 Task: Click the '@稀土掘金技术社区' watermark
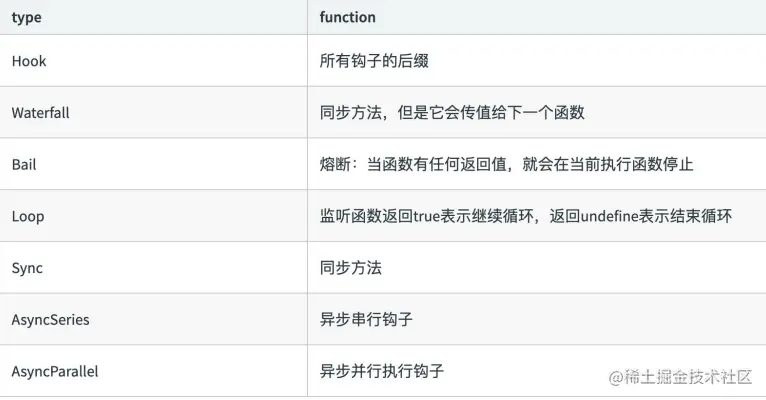tap(680, 377)
